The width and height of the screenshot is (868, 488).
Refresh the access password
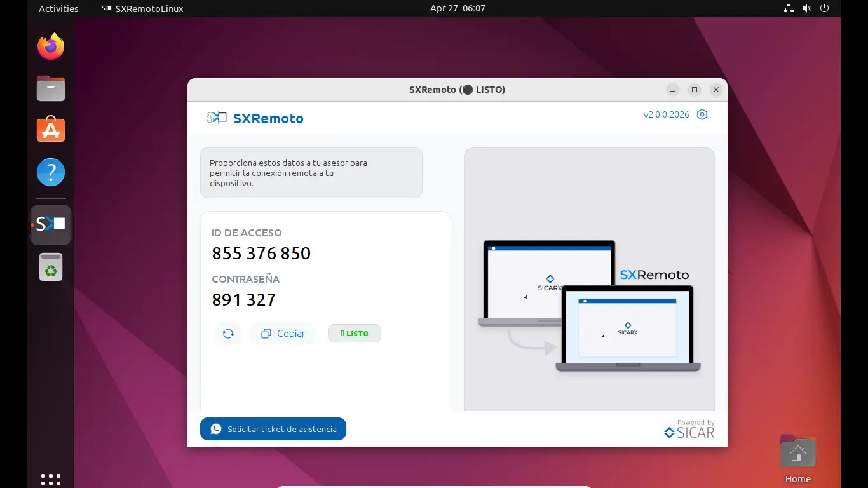coord(228,334)
